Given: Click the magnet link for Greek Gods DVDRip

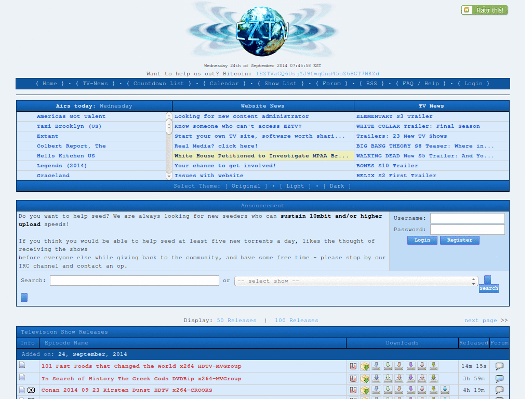Looking at the screenshot, I should point(353,378).
